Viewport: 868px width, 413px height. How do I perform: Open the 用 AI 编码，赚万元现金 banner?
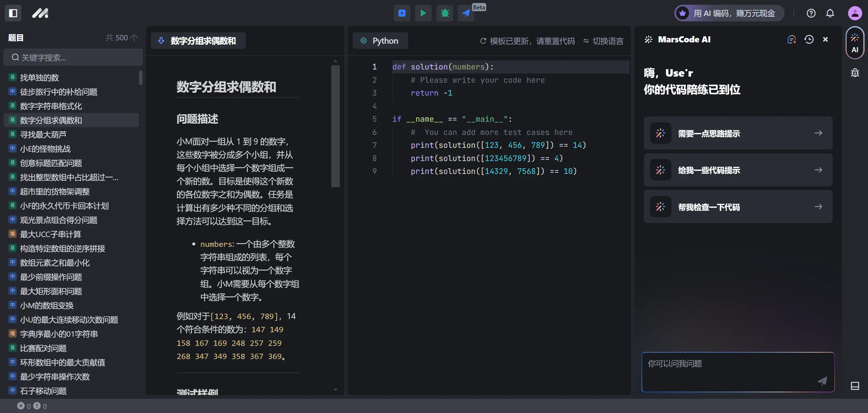pyautogui.click(x=729, y=13)
